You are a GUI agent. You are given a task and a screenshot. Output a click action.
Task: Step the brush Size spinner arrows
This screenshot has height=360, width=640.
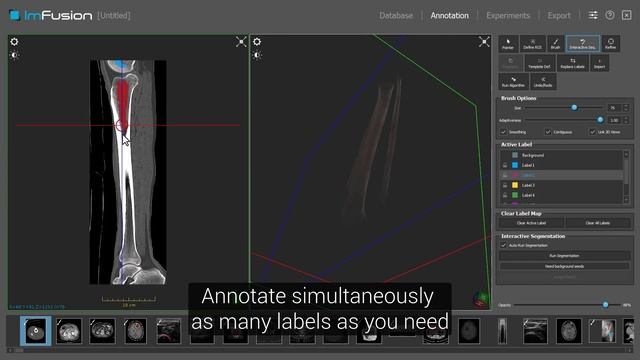626,108
